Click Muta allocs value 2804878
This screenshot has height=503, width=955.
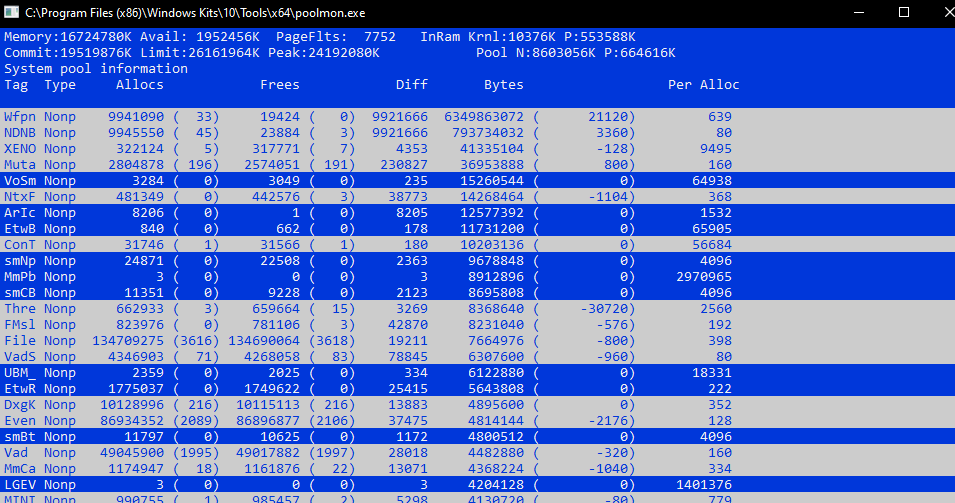[x=136, y=164]
